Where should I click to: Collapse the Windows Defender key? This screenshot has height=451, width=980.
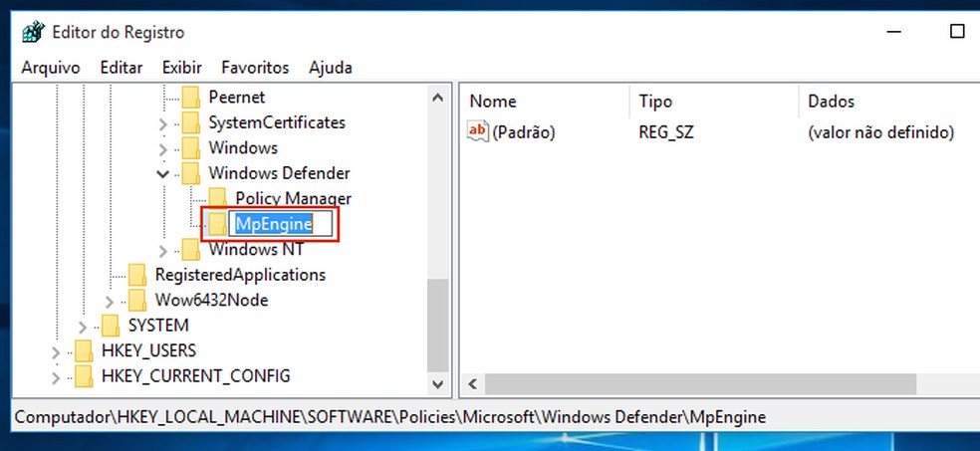(163, 173)
